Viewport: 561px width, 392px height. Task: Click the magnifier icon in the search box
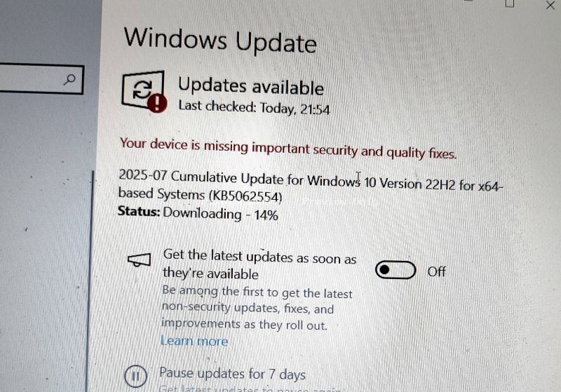[69, 79]
